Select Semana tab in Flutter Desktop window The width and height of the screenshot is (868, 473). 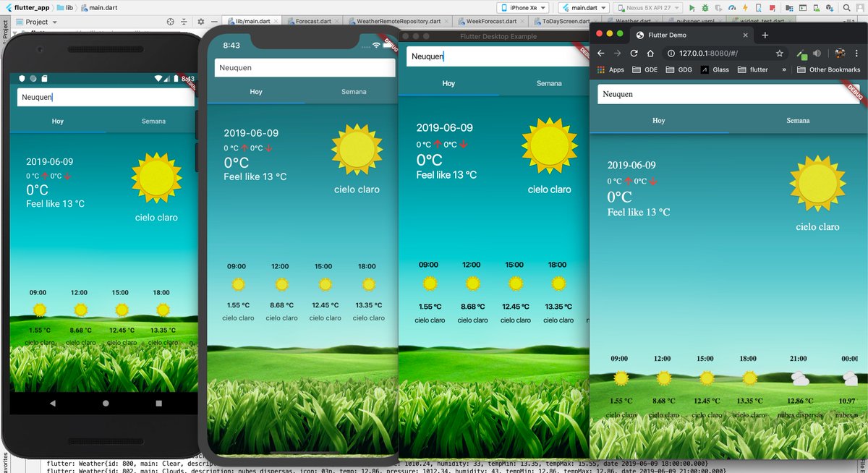pyautogui.click(x=549, y=83)
